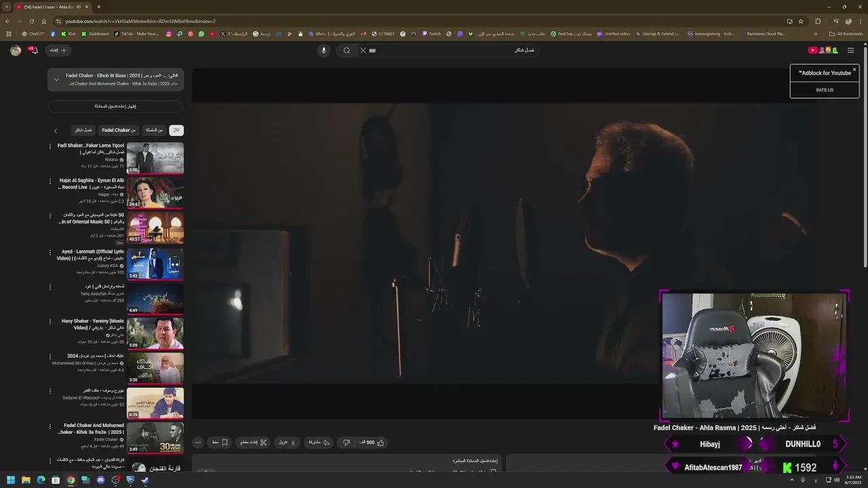Open Hany Shaker Yaretny video thumbnail
The width and height of the screenshot is (868, 488).
[x=155, y=333]
